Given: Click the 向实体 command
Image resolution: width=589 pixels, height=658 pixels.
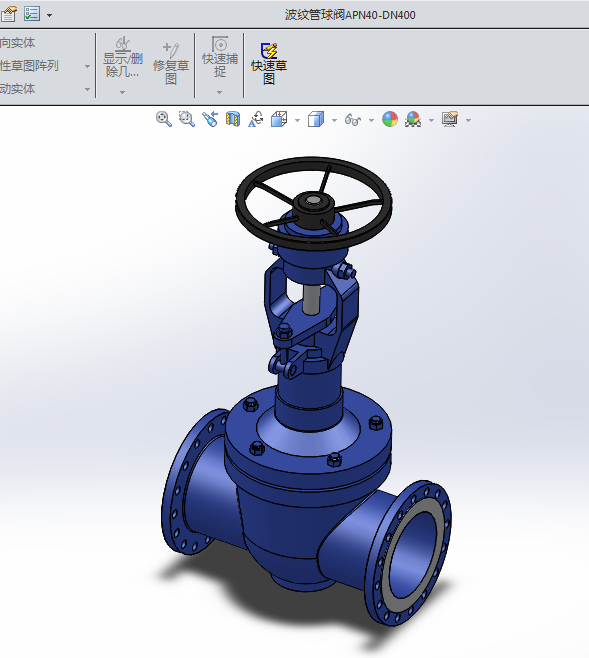Looking at the screenshot, I should [x=18, y=43].
